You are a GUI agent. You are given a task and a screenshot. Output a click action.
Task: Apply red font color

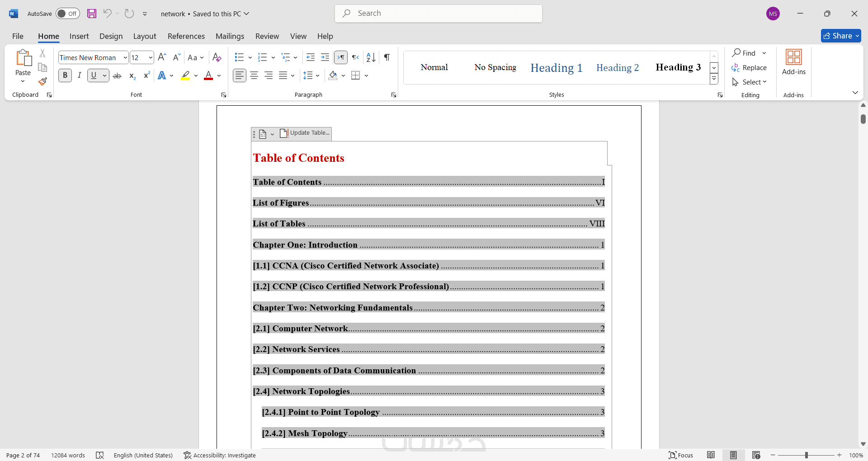[208, 75]
